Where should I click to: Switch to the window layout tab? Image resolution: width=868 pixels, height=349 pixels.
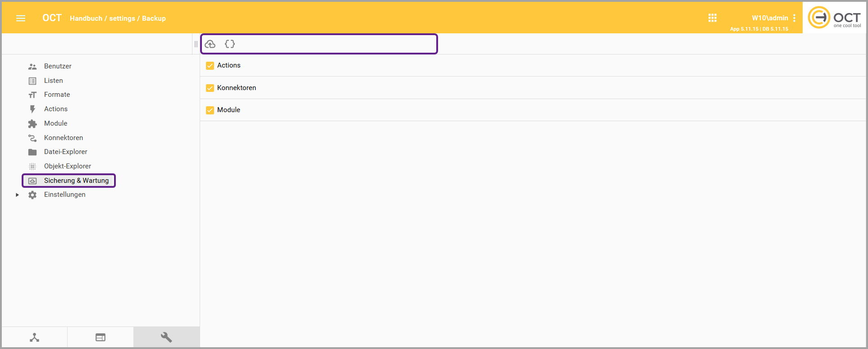click(x=101, y=337)
